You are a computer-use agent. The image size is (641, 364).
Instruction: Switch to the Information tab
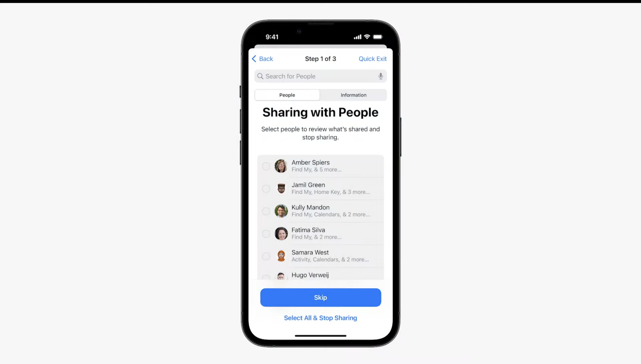[x=353, y=95]
